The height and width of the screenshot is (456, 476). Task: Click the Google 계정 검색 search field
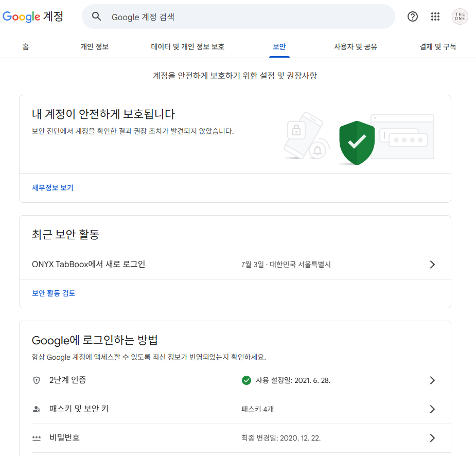coord(206,16)
